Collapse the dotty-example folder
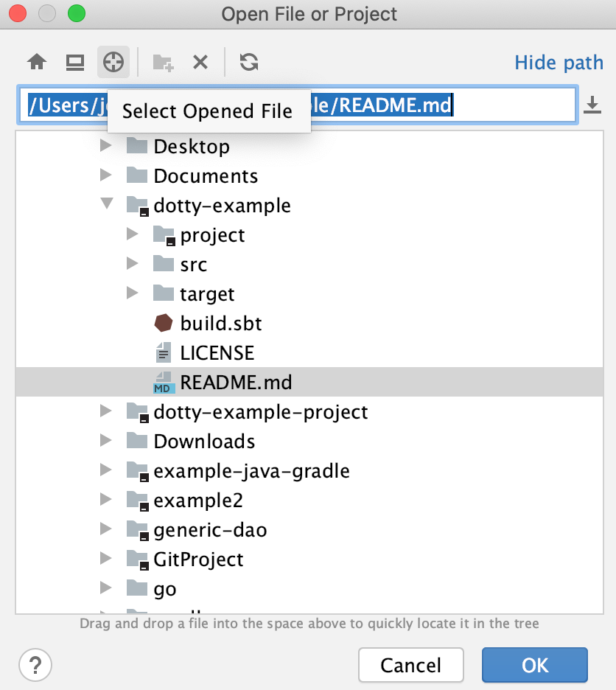The height and width of the screenshot is (690, 616). tap(107, 206)
